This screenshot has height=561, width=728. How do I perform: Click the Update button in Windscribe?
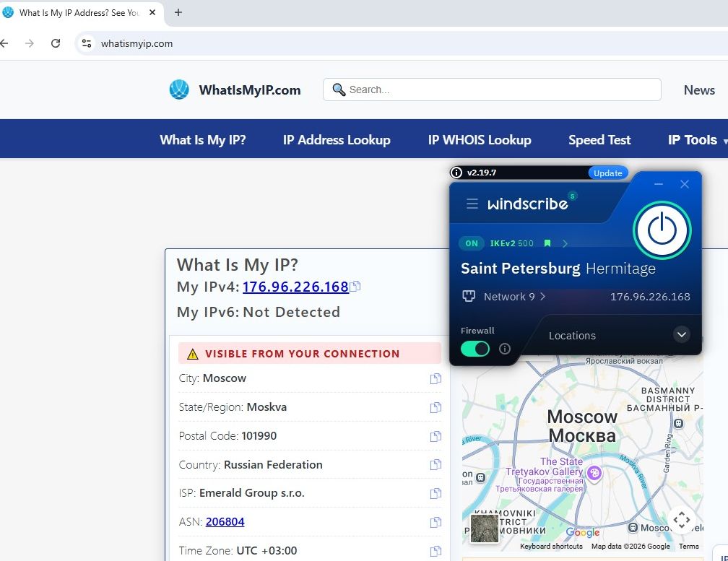pyautogui.click(x=608, y=173)
